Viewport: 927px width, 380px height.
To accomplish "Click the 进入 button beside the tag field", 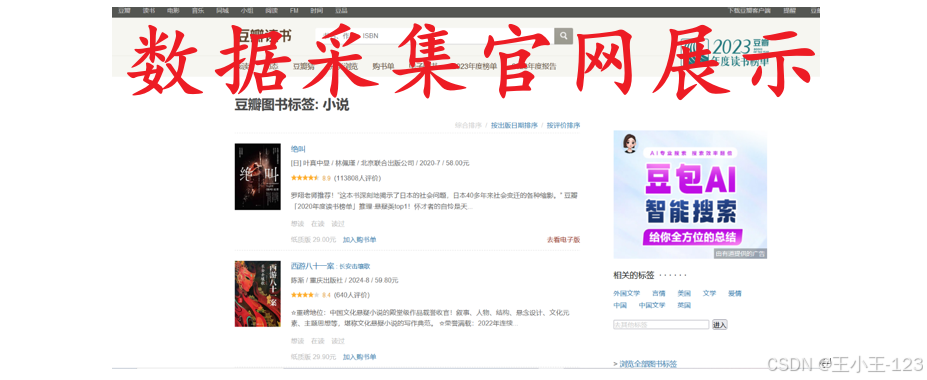I will [x=719, y=324].
